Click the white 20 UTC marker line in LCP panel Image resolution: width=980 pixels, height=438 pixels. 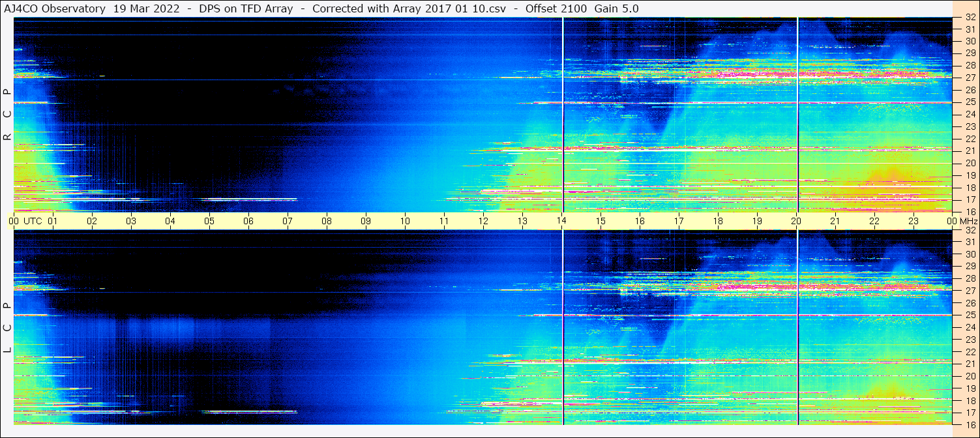click(797, 328)
